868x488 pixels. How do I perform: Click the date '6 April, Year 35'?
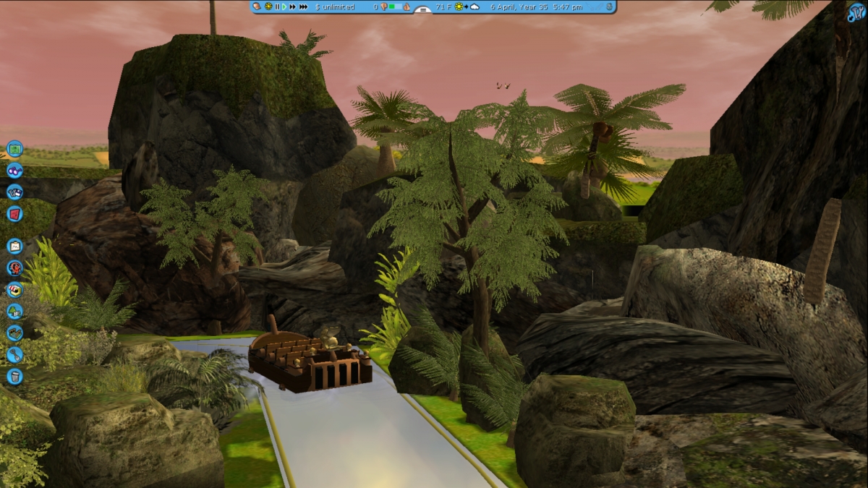tap(518, 7)
